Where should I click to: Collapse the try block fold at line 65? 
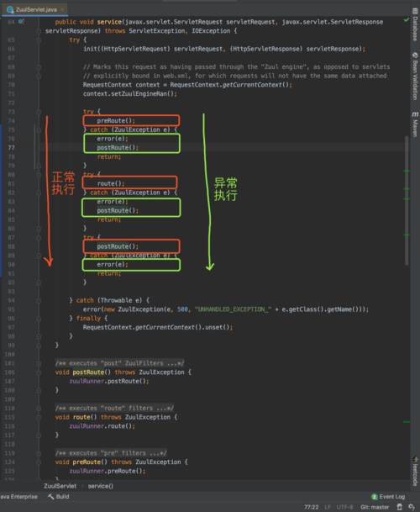click(39, 40)
